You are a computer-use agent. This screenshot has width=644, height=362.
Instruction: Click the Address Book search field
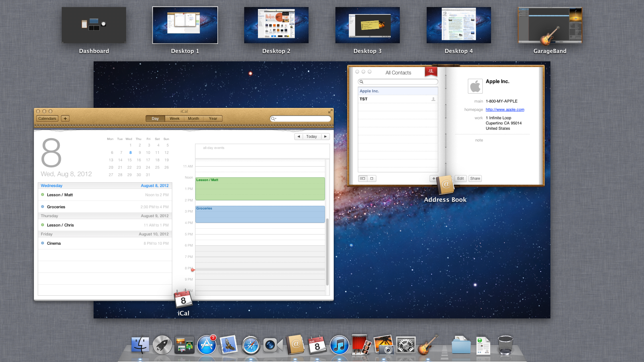click(398, 82)
